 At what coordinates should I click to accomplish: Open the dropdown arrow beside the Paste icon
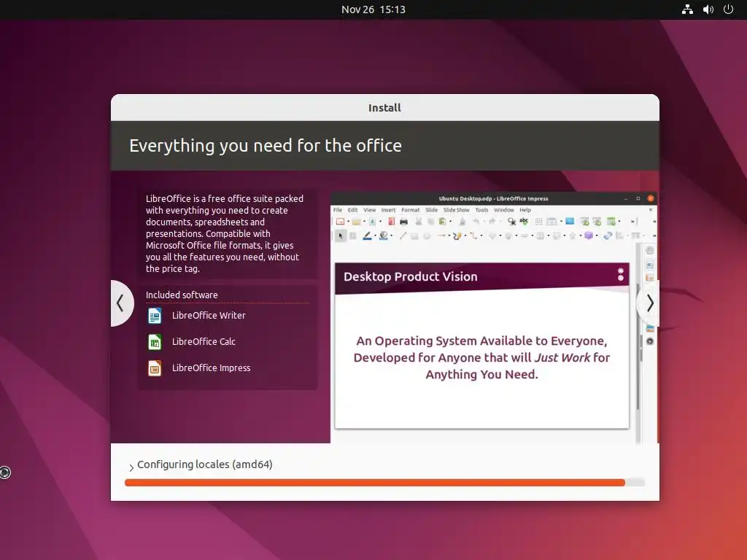[450, 222]
